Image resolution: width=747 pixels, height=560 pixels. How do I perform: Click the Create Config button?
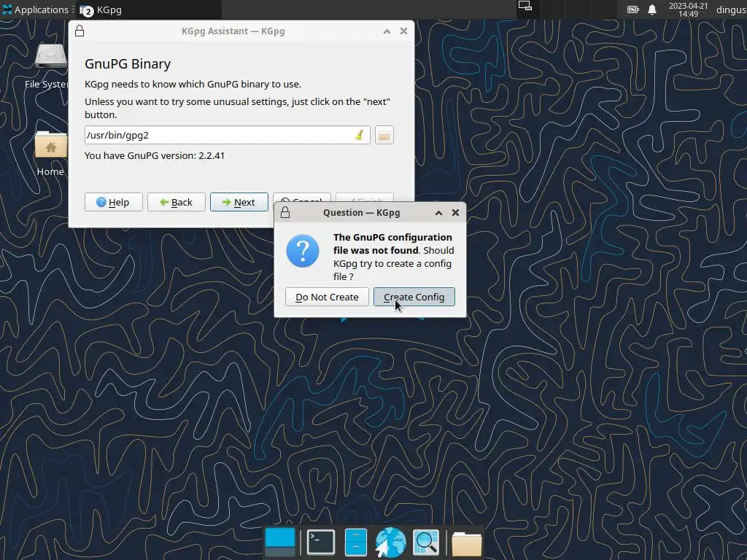(414, 297)
